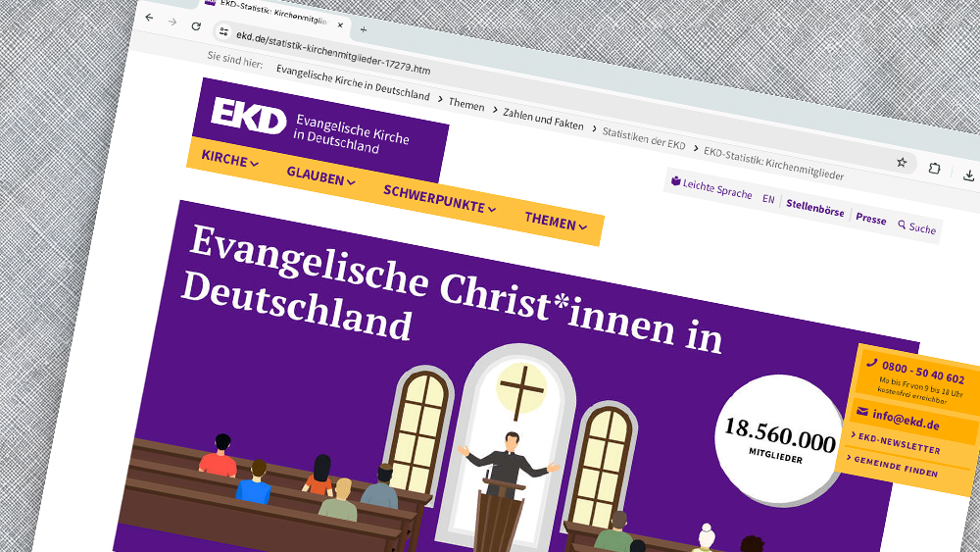Open the Stellenbörse link
Image resolution: width=980 pixels, height=552 pixels.
pyautogui.click(x=815, y=207)
